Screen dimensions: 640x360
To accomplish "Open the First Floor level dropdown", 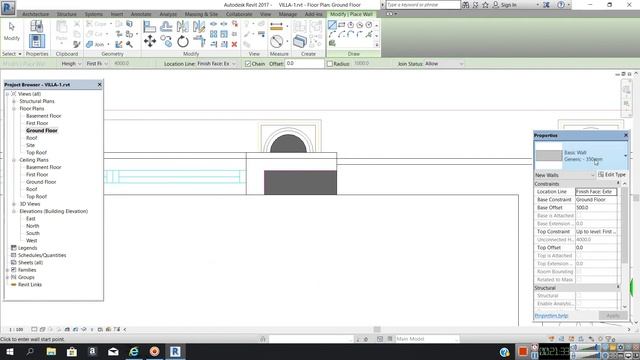I will (x=97, y=64).
